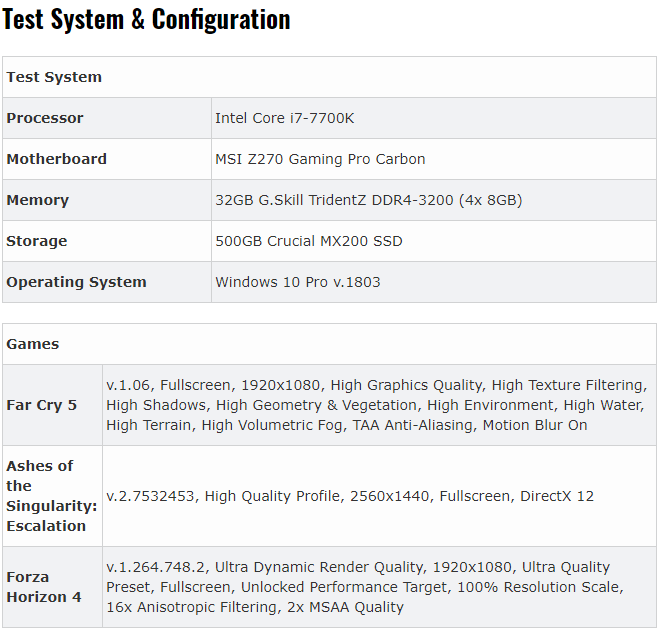Select the Intel Core i7-7700K cell
This screenshot has height=629, width=658.
pyautogui.click(x=434, y=118)
